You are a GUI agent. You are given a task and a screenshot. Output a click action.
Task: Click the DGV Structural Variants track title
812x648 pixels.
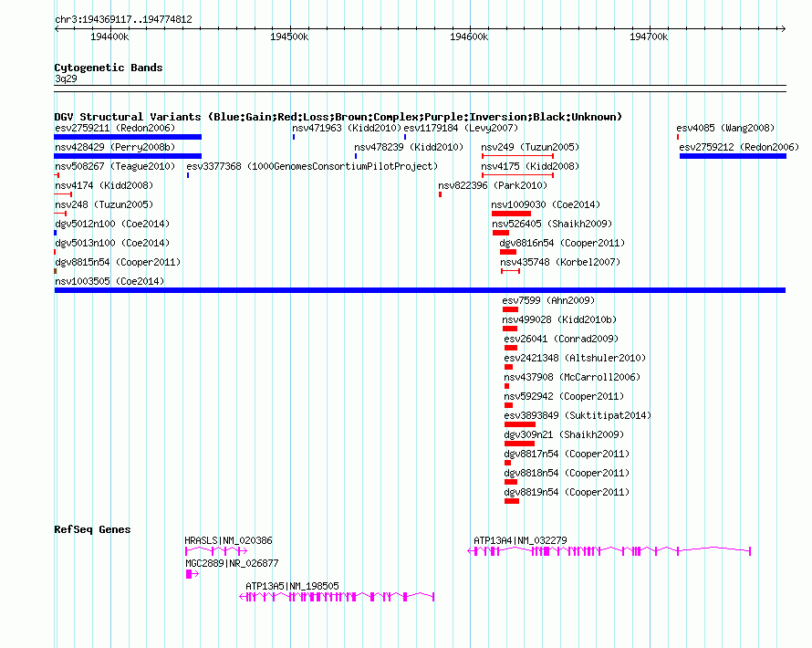click(338, 117)
